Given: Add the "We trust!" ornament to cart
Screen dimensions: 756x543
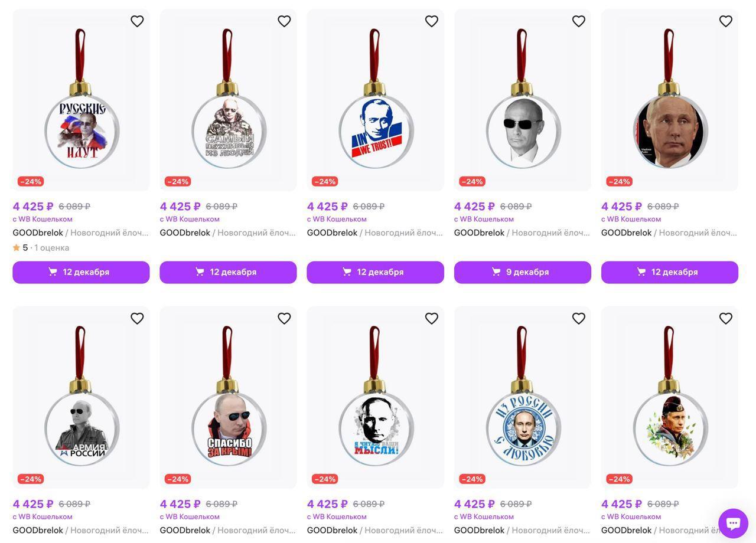Looking at the screenshot, I should point(375,272).
